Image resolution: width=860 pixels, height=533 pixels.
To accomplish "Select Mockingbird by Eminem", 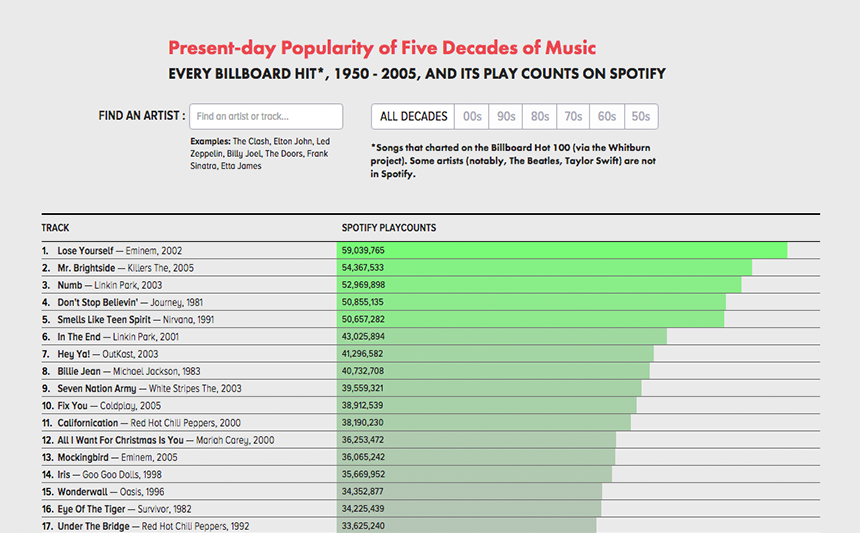I will pyautogui.click(x=117, y=457).
